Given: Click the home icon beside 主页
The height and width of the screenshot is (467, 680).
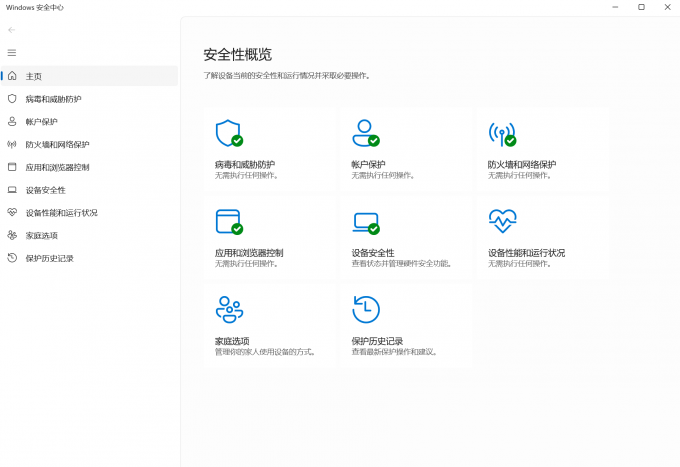Looking at the screenshot, I should pos(12,76).
